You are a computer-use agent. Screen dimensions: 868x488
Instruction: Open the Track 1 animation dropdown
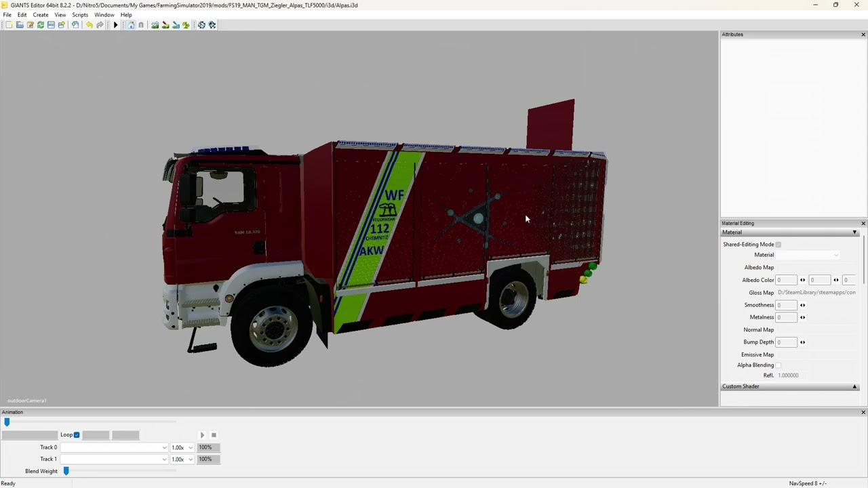click(x=114, y=460)
